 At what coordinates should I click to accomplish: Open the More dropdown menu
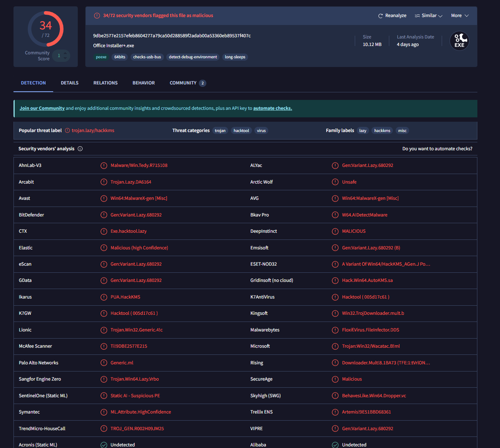[460, 15]
